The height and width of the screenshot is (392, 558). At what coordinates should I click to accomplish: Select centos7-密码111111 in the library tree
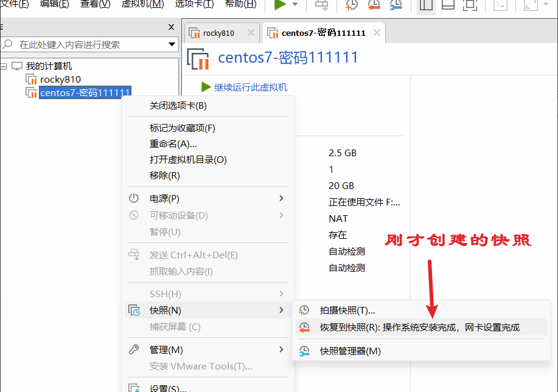(x=85, y=93)
